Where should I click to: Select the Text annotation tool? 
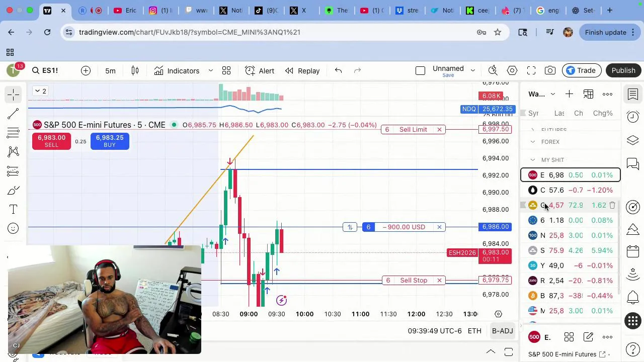14,209
